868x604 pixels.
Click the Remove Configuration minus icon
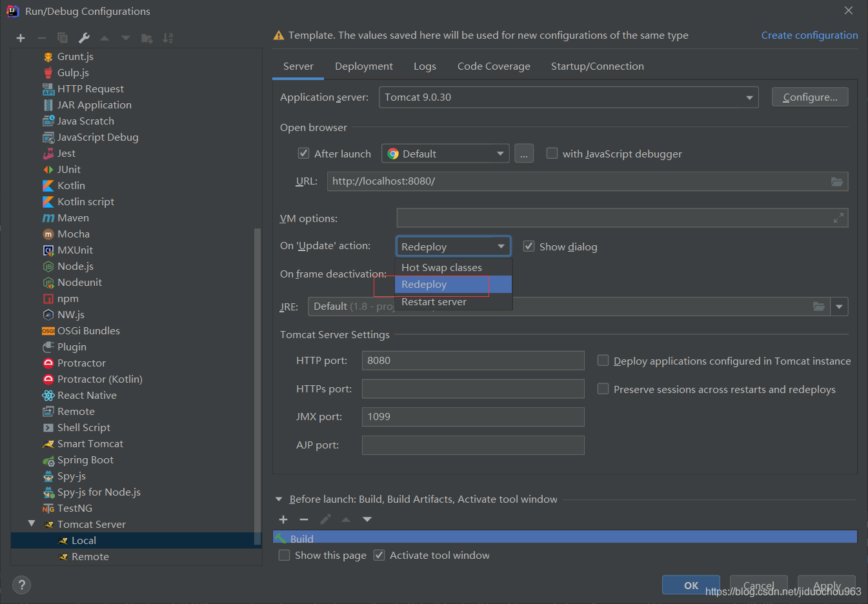pos(42,39)
